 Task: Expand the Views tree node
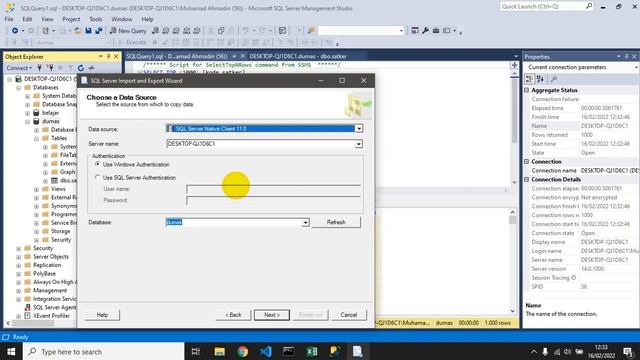point(36,189)
